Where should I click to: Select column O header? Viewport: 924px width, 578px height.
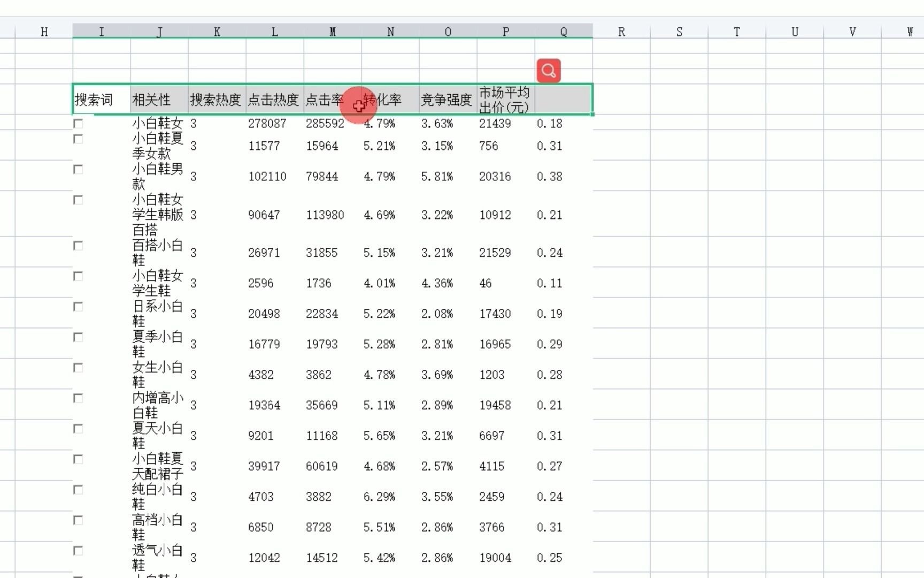(x=448, y=32)
